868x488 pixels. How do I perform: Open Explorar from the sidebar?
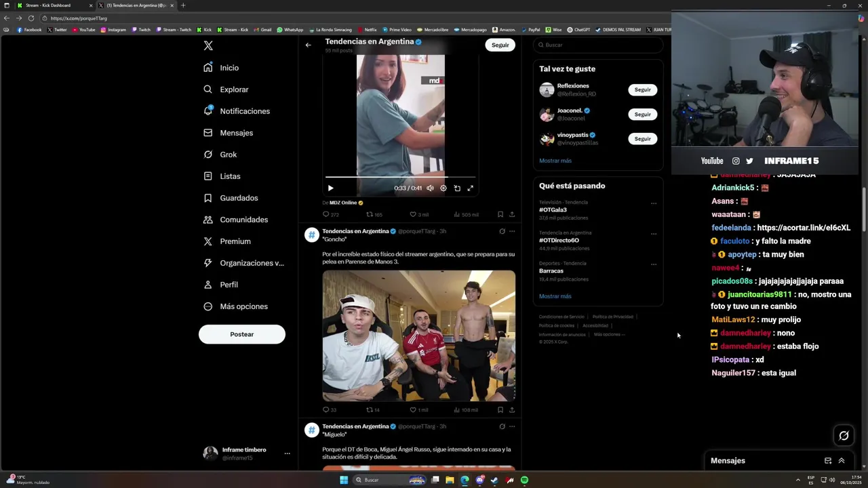pos(226,89)
